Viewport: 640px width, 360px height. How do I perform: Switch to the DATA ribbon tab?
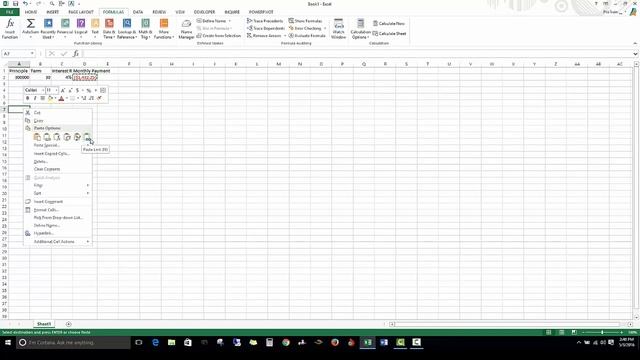pyautogui.click(x=138, y=12)
